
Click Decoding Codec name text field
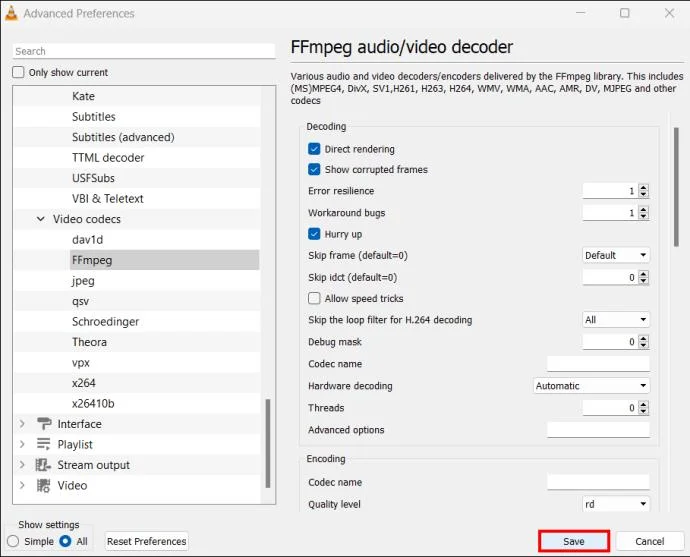pyautogui.click(x=598, y=364)
